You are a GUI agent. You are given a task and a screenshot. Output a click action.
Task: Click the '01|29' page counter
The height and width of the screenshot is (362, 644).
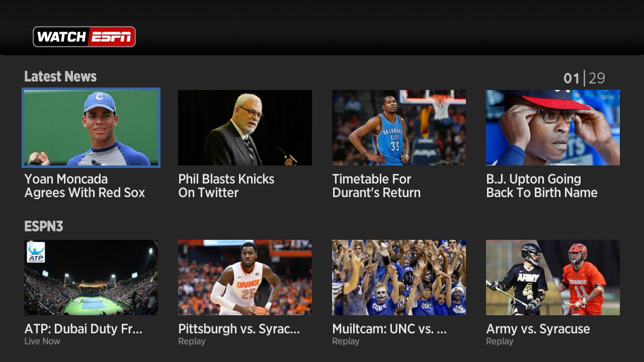pos(584,78)
